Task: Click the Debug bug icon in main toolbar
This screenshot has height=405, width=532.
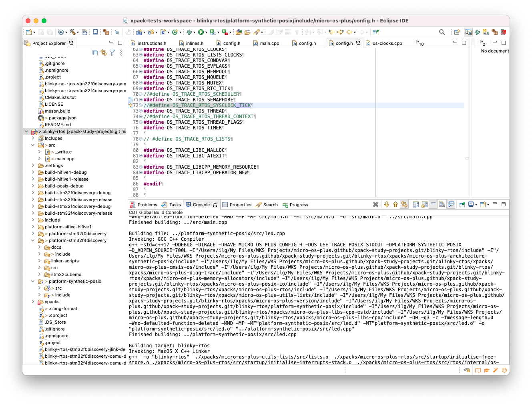Action: pos(189,32)
